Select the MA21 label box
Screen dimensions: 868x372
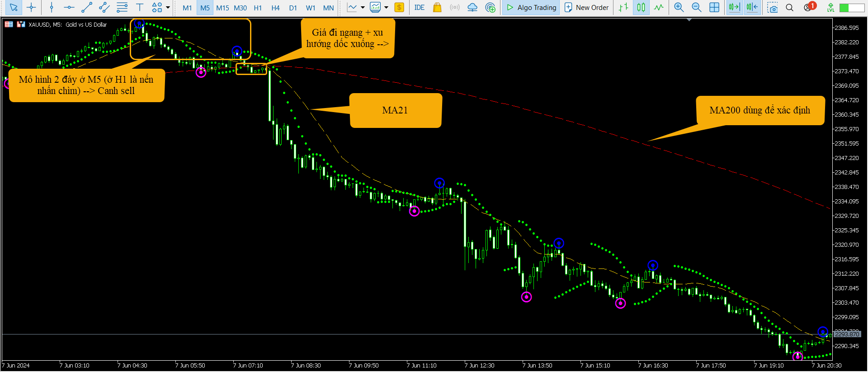(396, 110)
